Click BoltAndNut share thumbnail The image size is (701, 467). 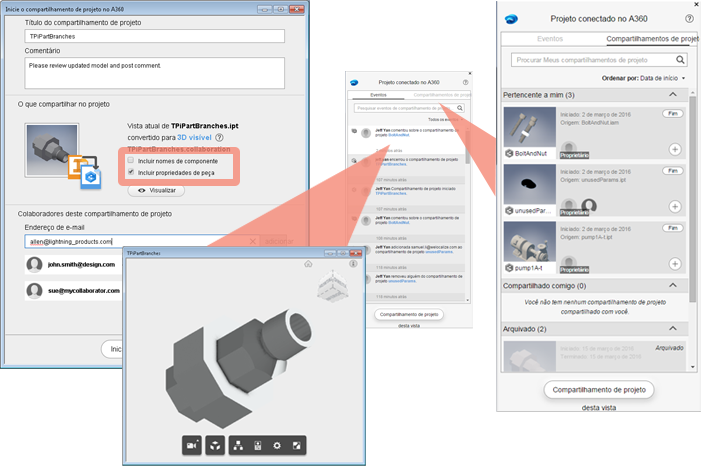pyautogui.click(x=530, y=128)
